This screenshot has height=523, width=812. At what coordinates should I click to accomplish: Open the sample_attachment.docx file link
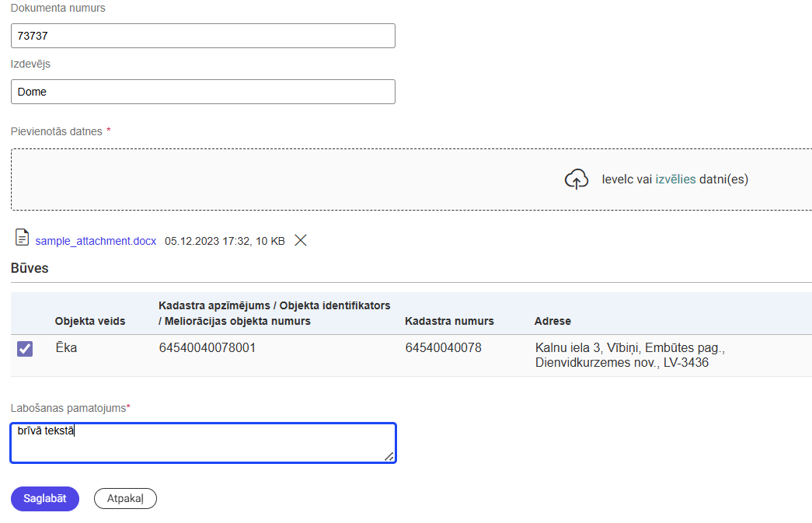(x=96, y=242)
